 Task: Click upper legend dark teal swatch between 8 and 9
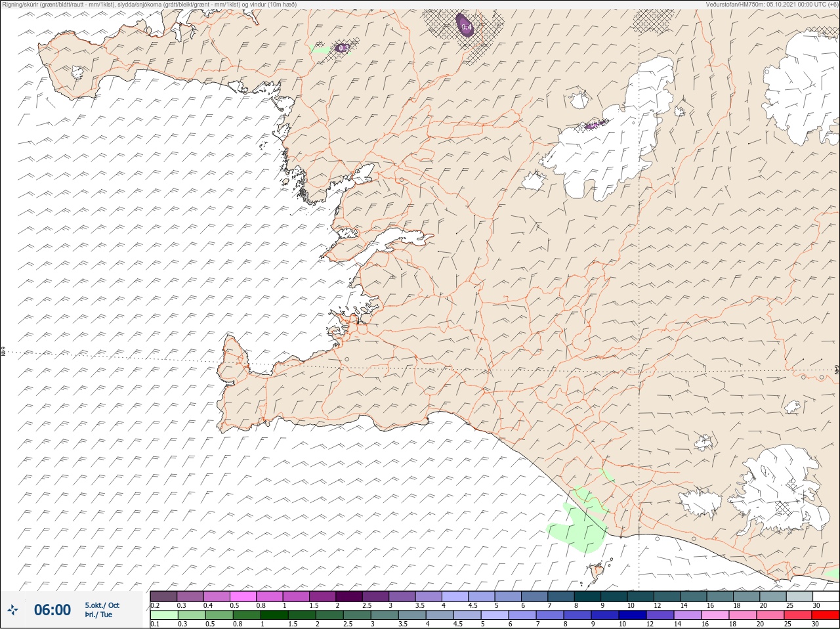point(588,596)
